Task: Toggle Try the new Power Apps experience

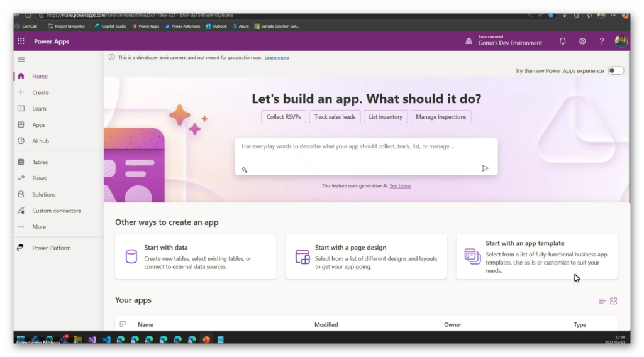Action: pyautogui.click(x=616, y=70)
